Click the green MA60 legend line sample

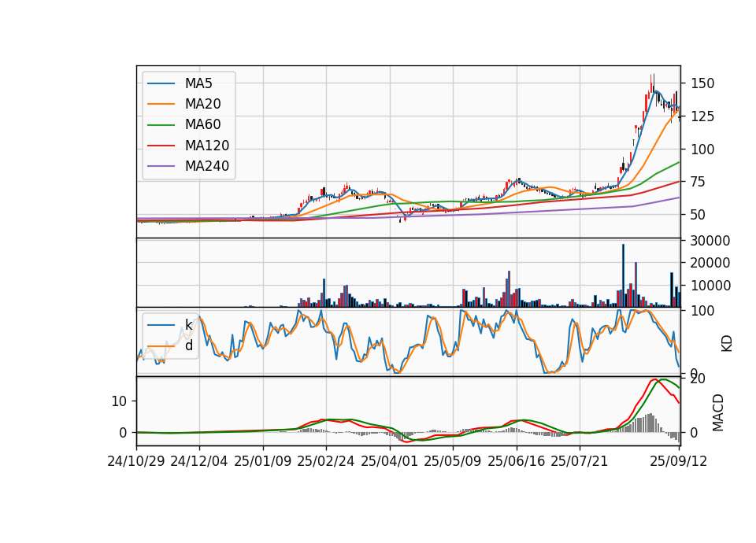pos(161,125)
